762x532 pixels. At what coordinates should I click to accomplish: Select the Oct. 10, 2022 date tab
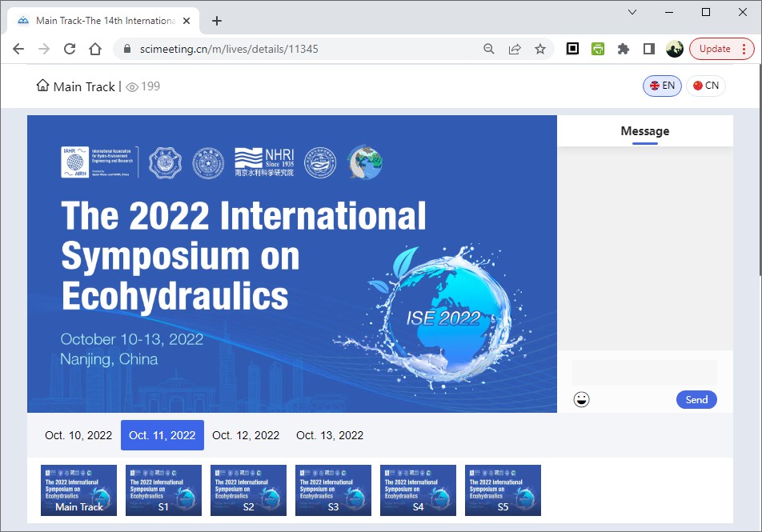78,435
